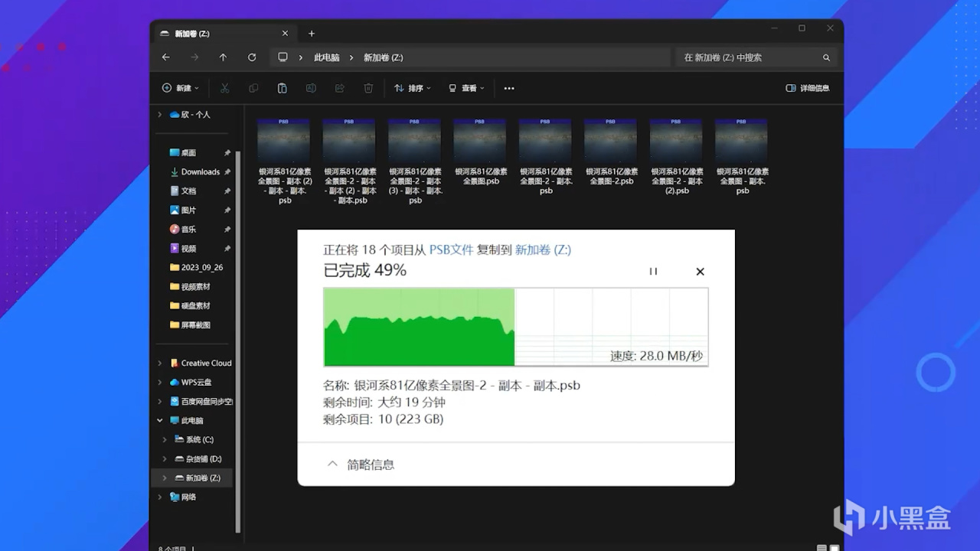Select the file 银河系81亿像素全景图 - 副本.psb
The height and width of the screenshot is (551, 980).
click(x=742, y=157)
